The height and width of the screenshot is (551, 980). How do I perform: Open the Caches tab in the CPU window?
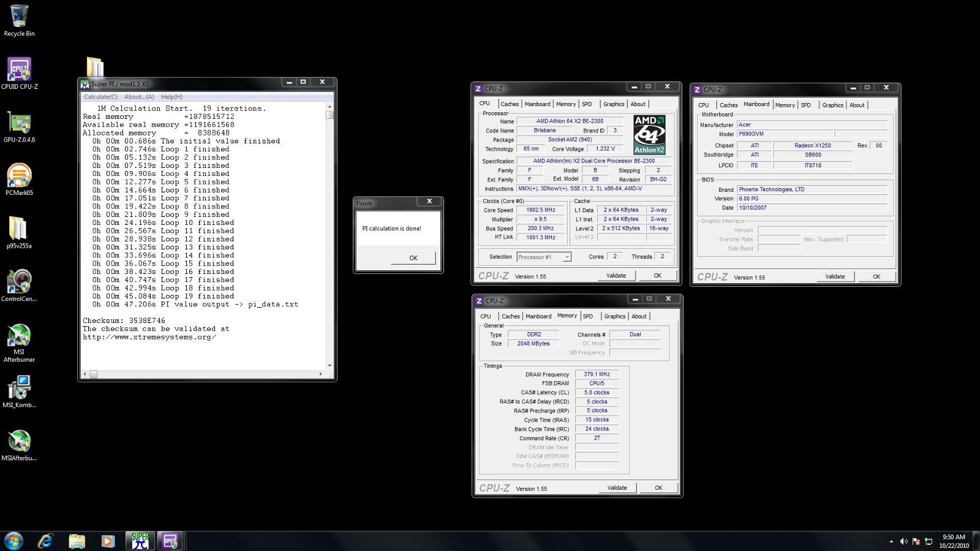point(510,104)
